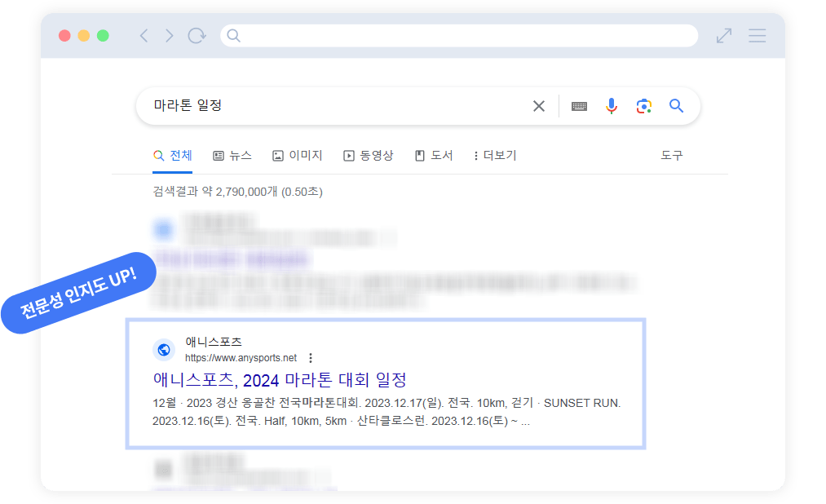Click the 뉴스 tab's newspaper icon
This screenshot has height=504, width=826.
[218, 155]
